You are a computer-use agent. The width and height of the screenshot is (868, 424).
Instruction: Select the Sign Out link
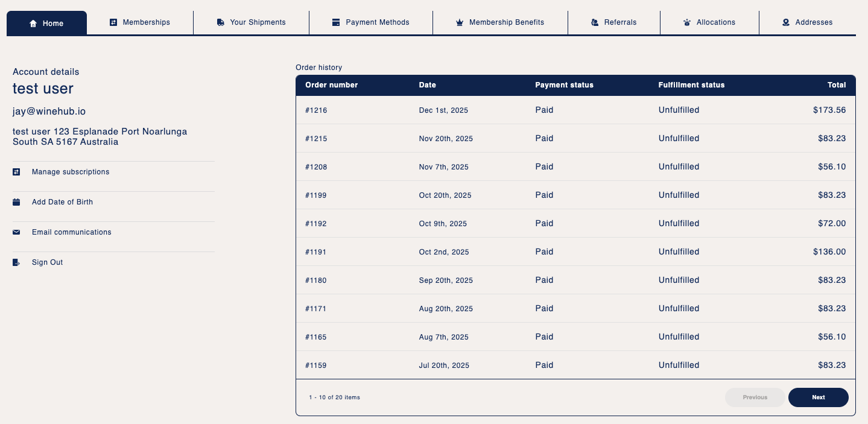[48, 262]
